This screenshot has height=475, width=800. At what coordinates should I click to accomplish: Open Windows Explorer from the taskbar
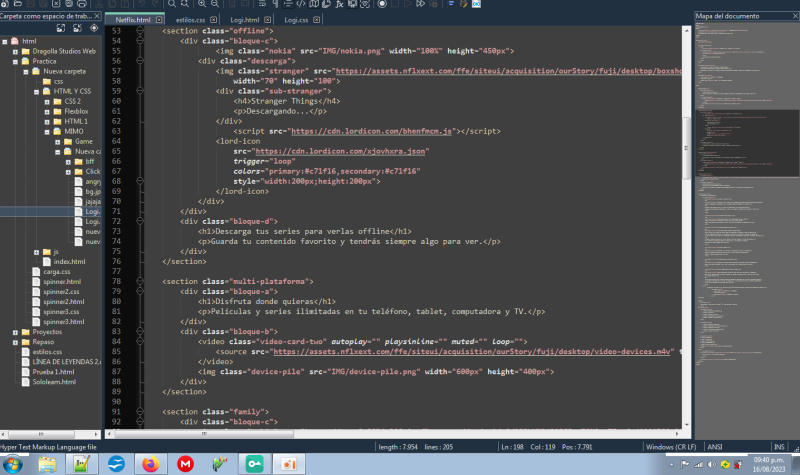coord(47,463)
